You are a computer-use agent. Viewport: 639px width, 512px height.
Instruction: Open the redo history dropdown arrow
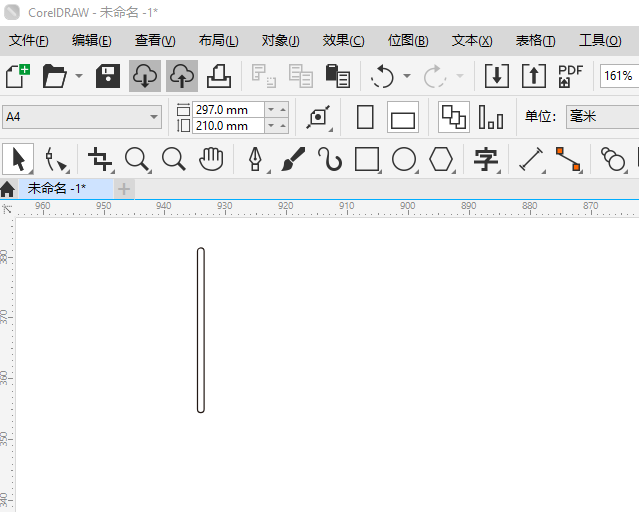coord(460,76)
